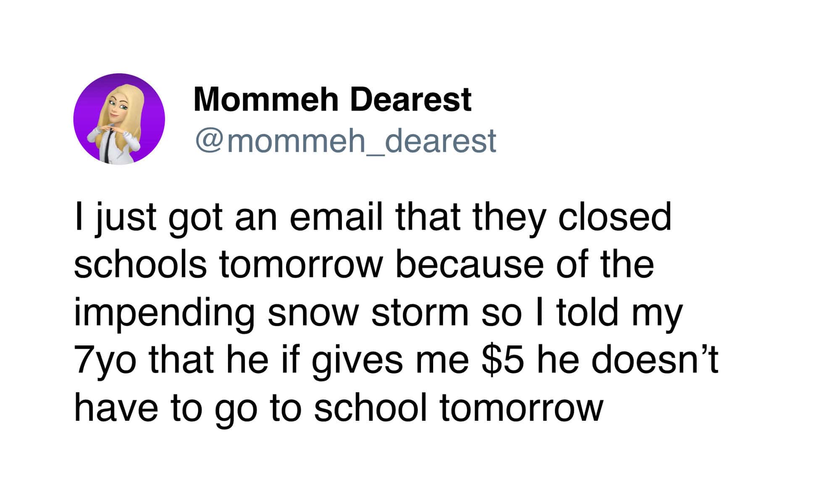Image resolution: width=825 pixels, height=504 pixels.
Task: Click the Mommeh Dearest profile avatar
Action: [119, 119]
